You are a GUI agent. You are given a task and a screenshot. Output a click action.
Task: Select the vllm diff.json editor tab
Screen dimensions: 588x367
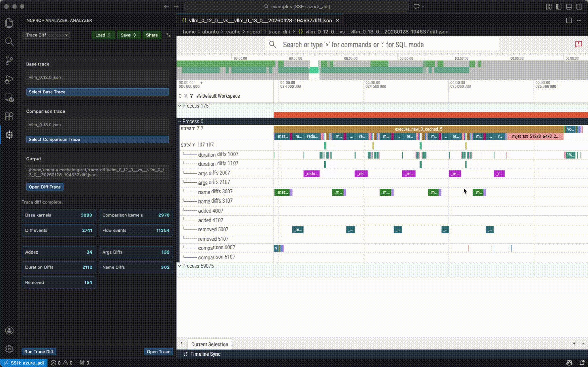pos(260,20)
